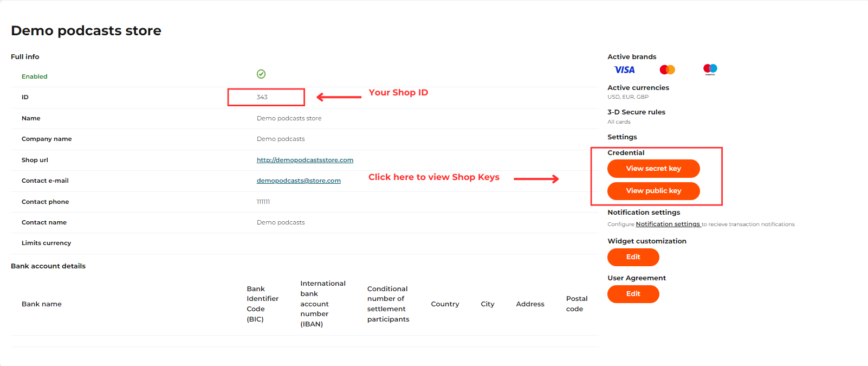
Task: Click the Country column header
Action: 445,304
